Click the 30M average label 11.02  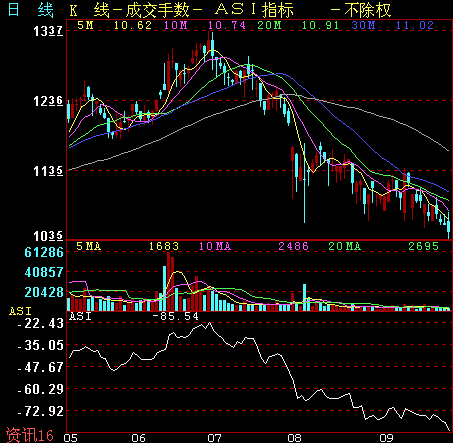[x=415, y=25]
